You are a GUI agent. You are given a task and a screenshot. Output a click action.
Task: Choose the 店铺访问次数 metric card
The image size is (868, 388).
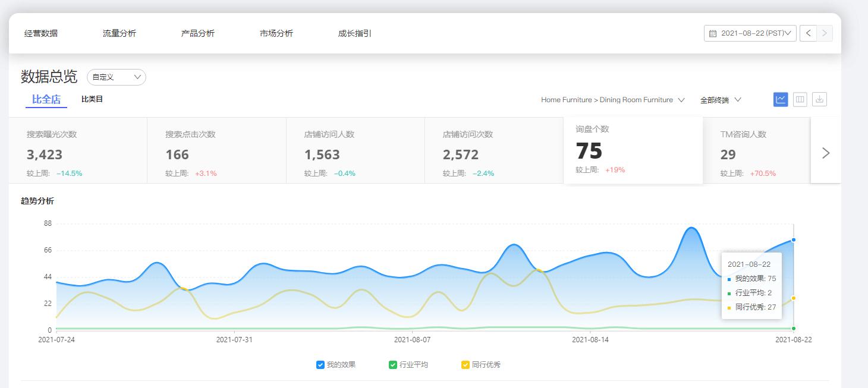494,150
